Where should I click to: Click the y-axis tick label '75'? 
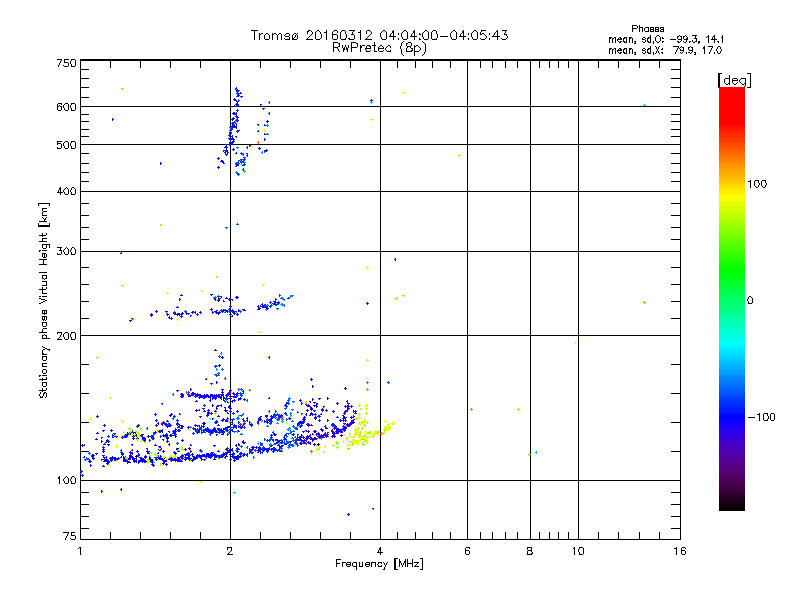(70, 536)
